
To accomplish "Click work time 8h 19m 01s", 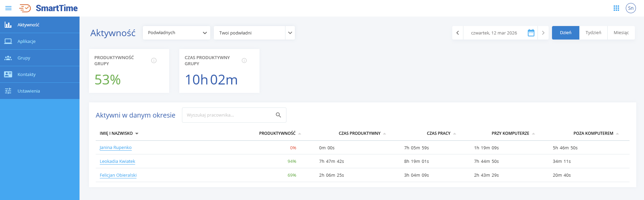I will [417, 161].
